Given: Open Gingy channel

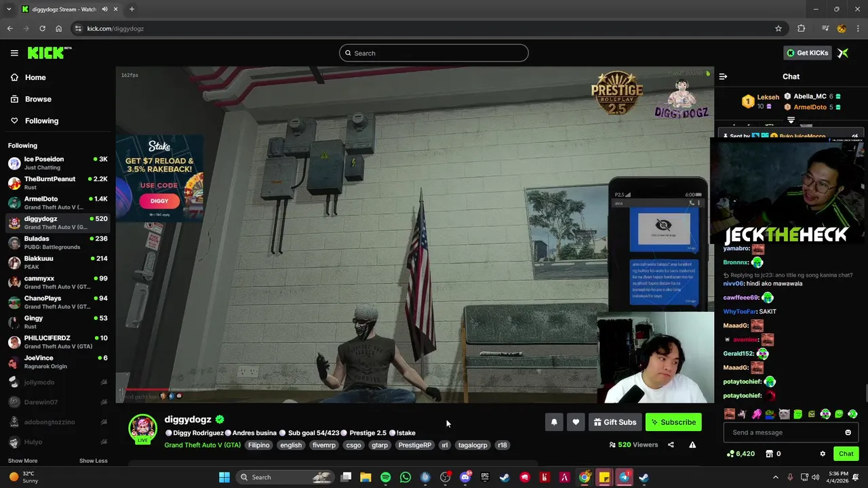Looking at the screenshot, I should point(58,322).
